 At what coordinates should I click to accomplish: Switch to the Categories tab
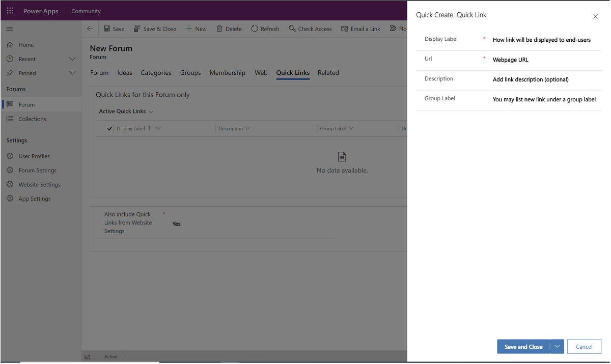pos(156,73)
